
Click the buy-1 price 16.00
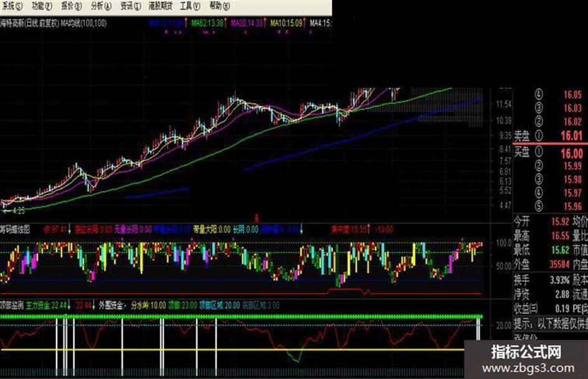(571, 153)
